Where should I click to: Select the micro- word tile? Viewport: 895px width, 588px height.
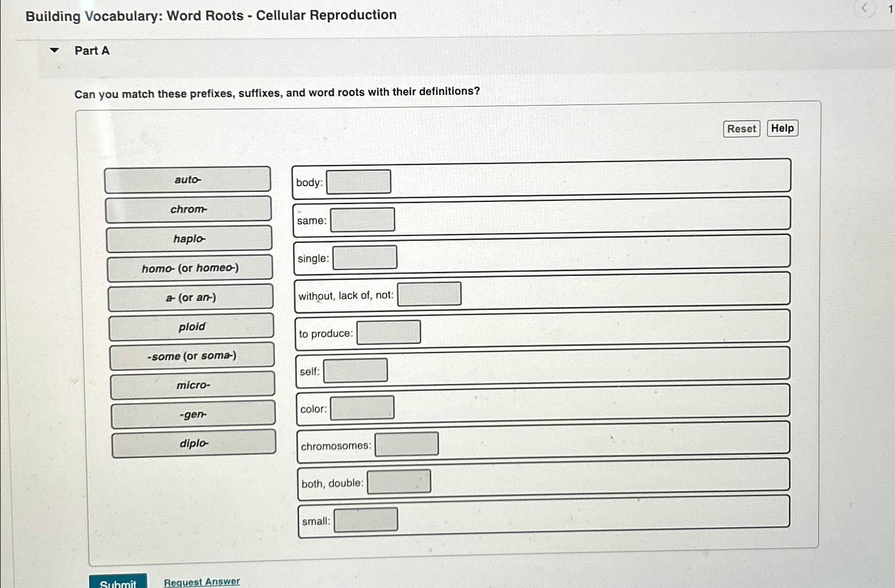[193, 384]
